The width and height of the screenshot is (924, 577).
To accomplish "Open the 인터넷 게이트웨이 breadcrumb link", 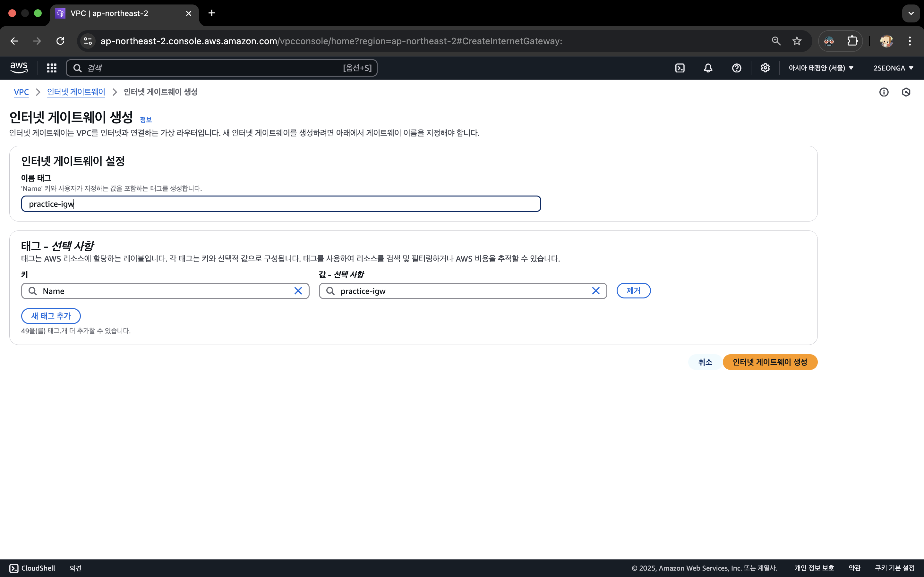I will tap(76, 92).
